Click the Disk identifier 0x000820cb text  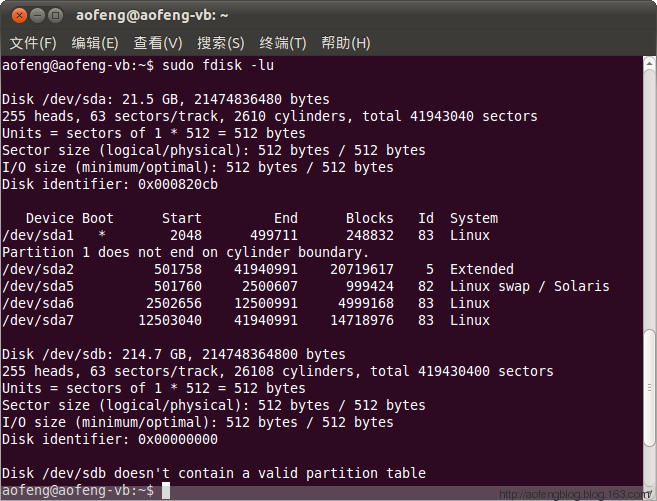tap(110, 184)
